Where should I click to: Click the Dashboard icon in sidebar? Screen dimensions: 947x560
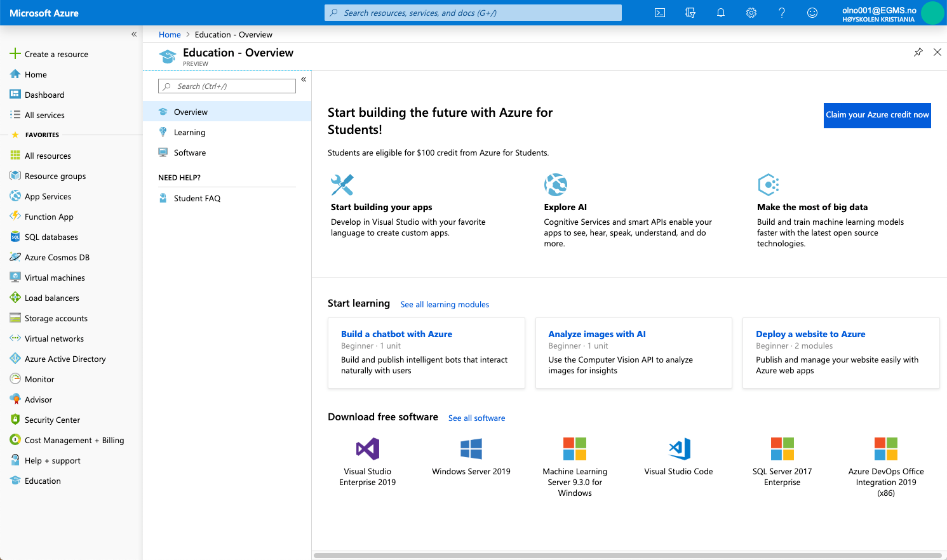(x=15, y=95)
